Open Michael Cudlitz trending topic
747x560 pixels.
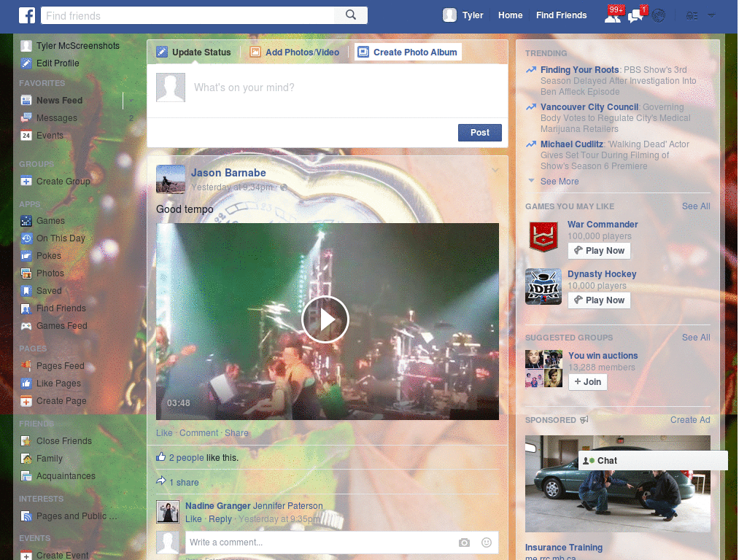[571, 144]
